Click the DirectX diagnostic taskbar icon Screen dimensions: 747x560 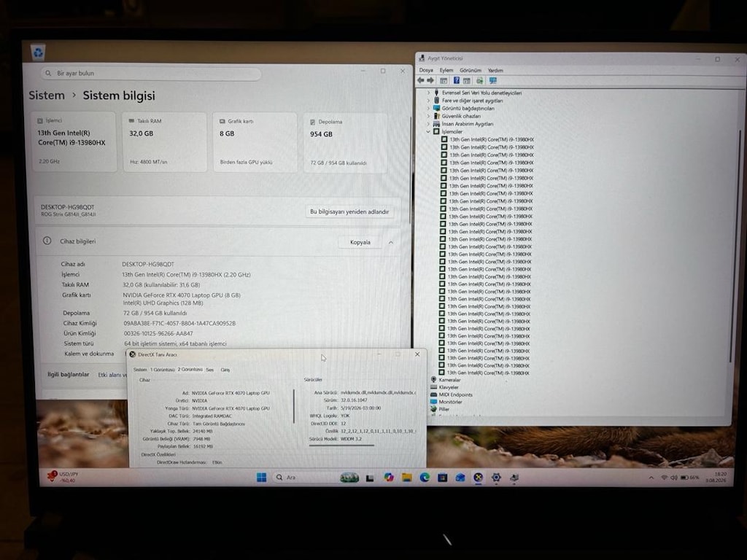[x=479, y=477]
